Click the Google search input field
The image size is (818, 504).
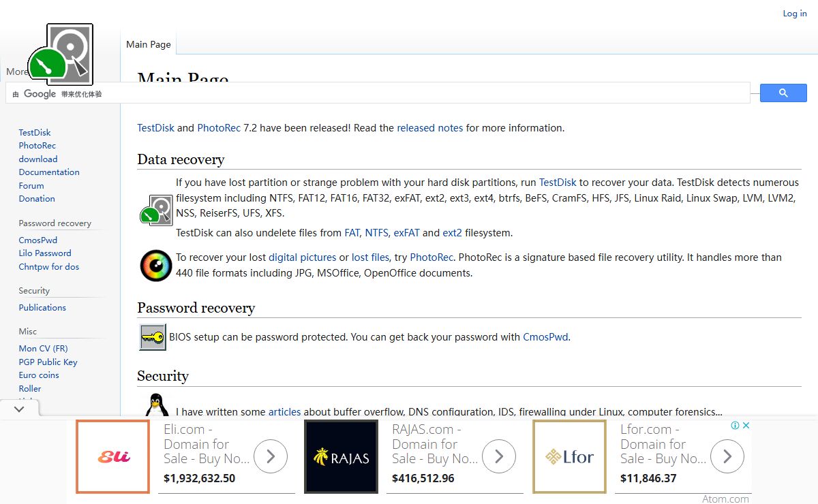coord(378,93)
